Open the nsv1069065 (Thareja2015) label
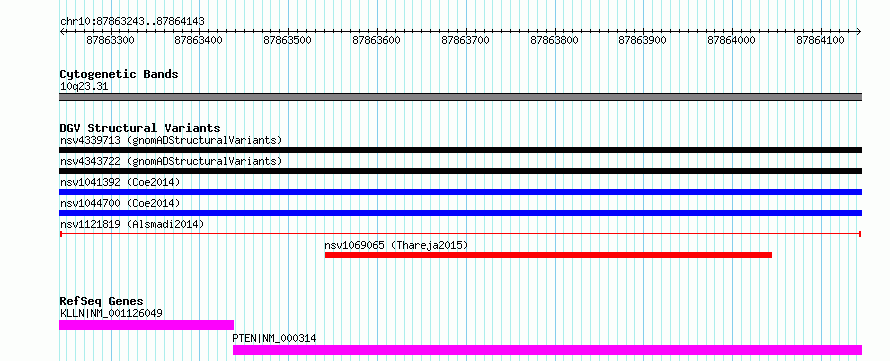 pos(396,245)
